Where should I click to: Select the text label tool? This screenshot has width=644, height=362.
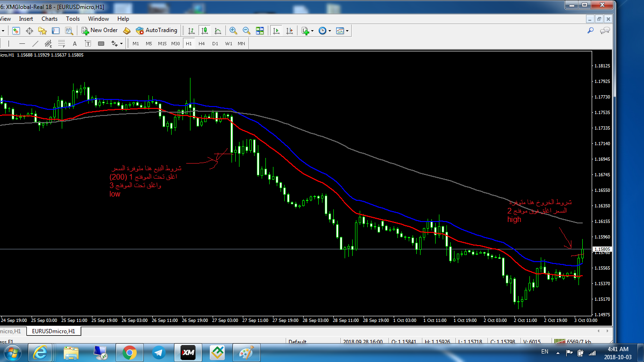[x=74, y=44]
